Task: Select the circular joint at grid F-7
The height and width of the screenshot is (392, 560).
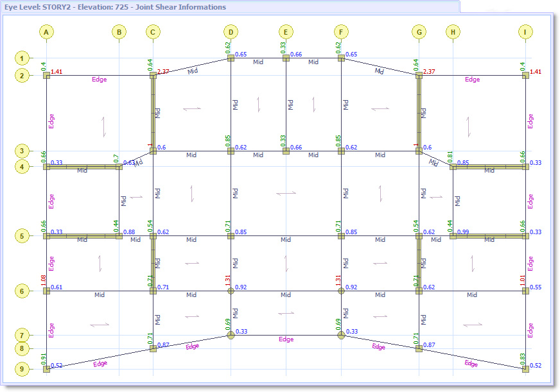Action: coord(340,335)
